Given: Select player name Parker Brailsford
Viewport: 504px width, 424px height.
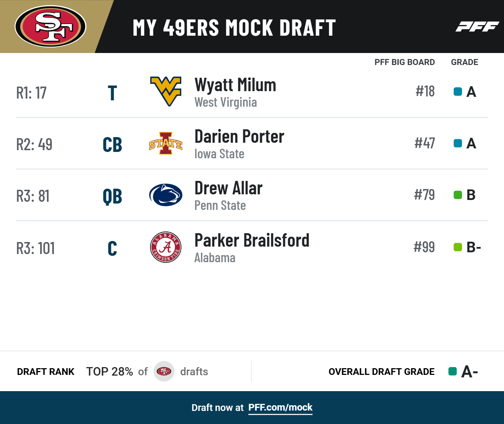Looking at the screenshot, I should 252,241.
